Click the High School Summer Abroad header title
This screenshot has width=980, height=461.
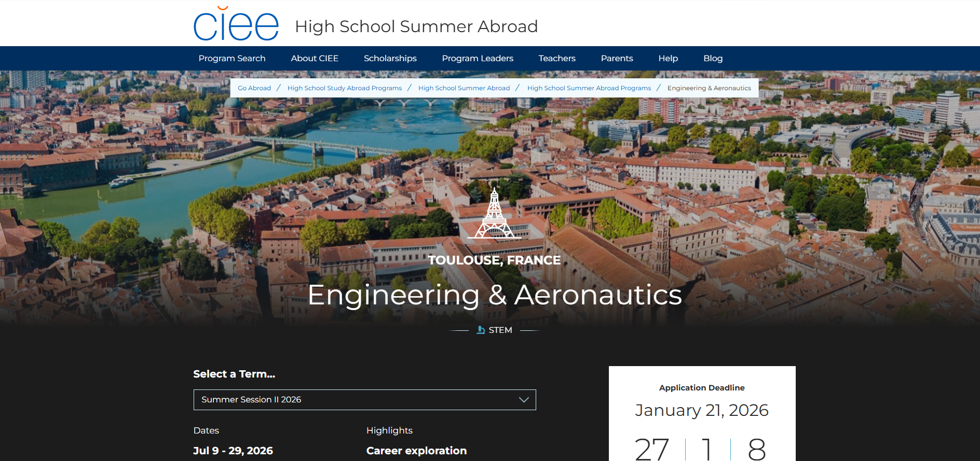(416, 26)
